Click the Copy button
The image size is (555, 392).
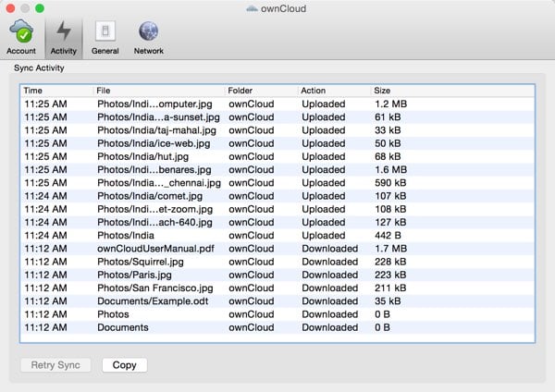125,365
